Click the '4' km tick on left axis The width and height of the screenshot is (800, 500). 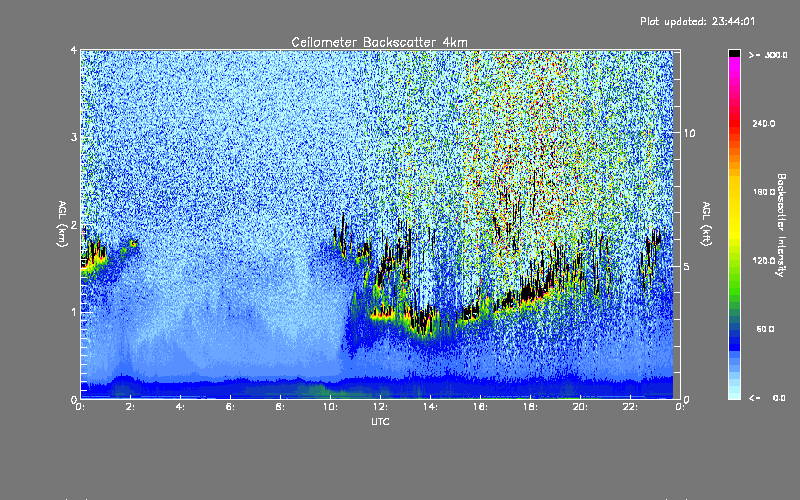point(74,50)
